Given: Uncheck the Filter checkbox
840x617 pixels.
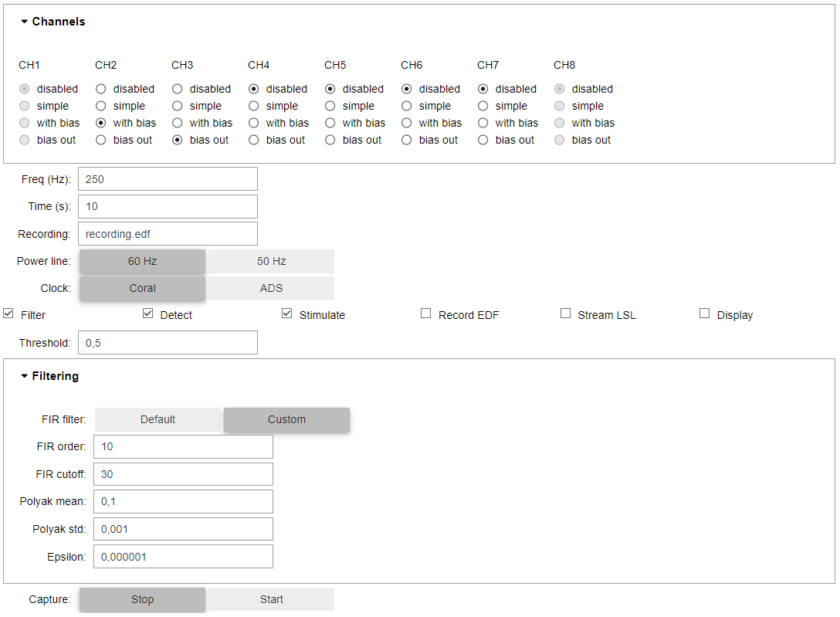Looking at the screenshot, I should pos(7,313).
